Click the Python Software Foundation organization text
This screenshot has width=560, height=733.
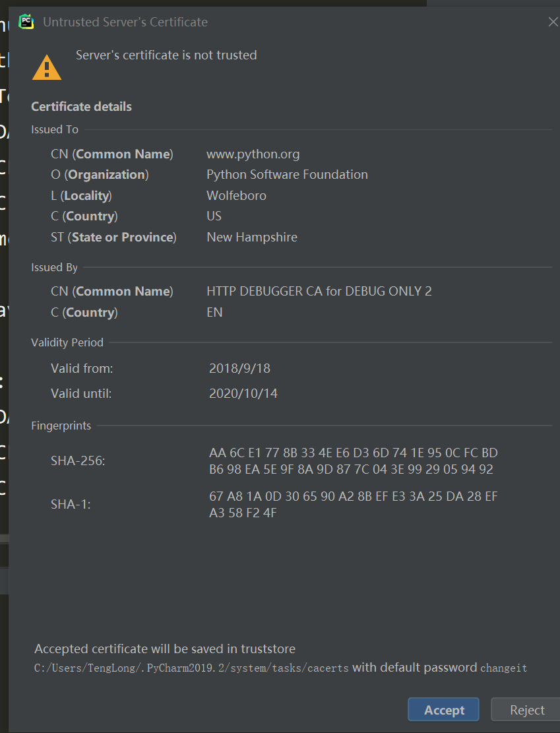click(287, 174)
